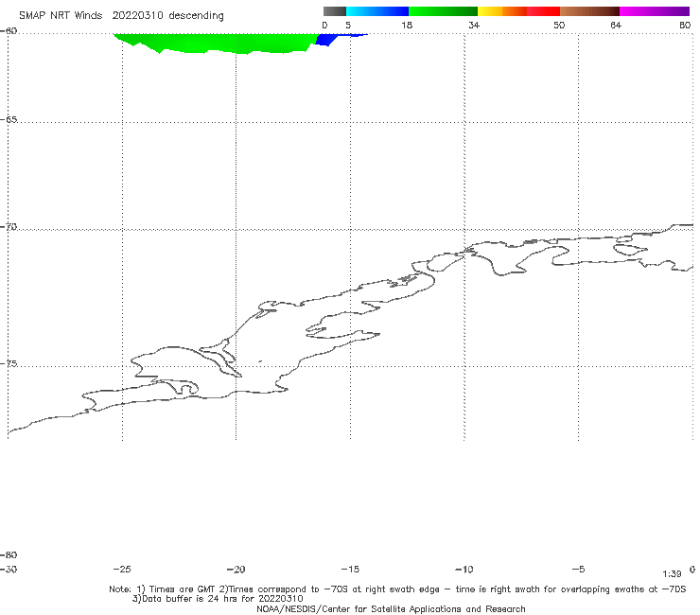Click the note 'Times are GMT' line
Viewport: 700px width, 615px height.
397,589
